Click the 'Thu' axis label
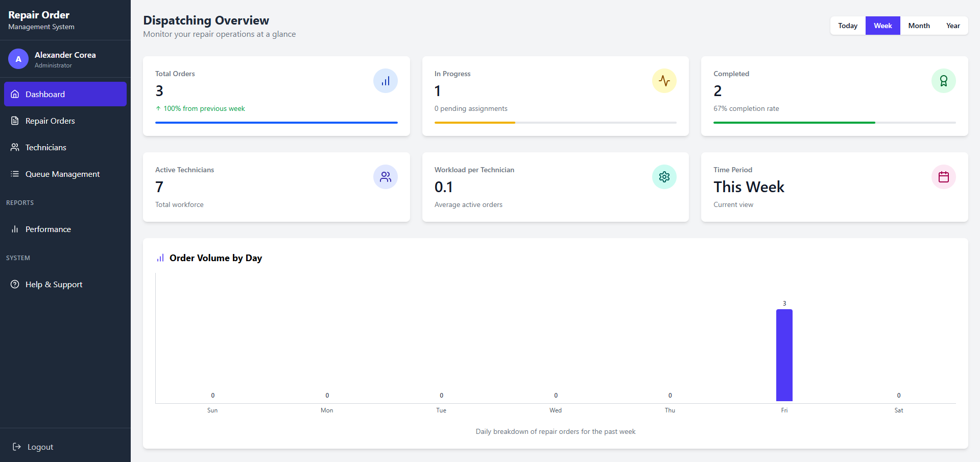 point(670,410)
